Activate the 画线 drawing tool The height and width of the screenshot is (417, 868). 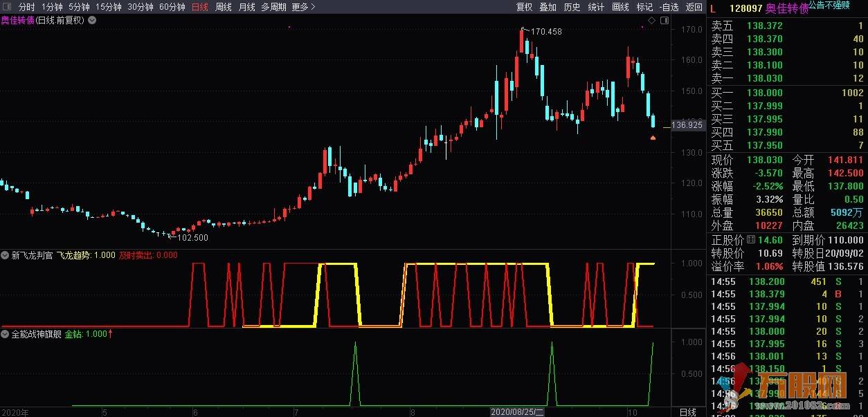point(620,7)
